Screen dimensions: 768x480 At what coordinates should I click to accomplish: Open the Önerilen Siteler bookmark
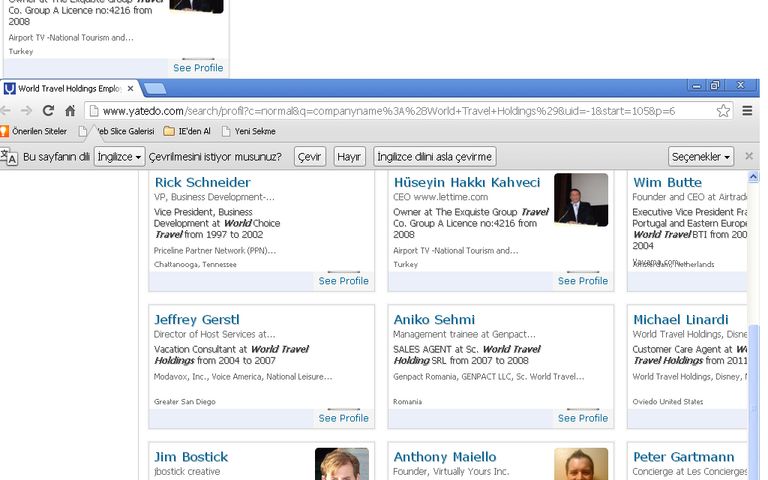pyautogui.click(x=34, y=131)
